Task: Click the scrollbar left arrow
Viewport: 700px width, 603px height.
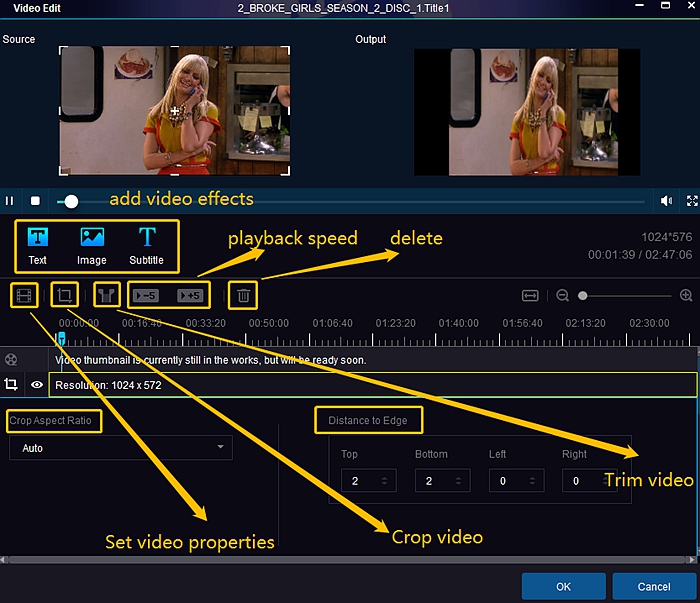Action: click(3, 560)
